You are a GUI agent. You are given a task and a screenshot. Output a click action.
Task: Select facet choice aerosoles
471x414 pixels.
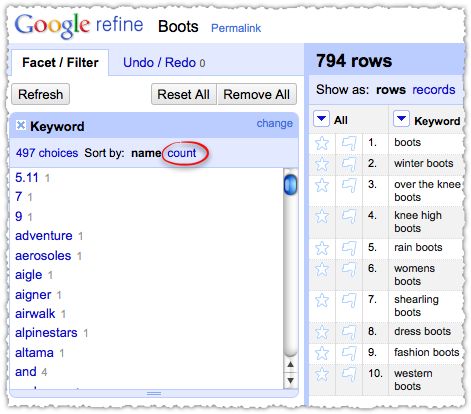(43, 256)
